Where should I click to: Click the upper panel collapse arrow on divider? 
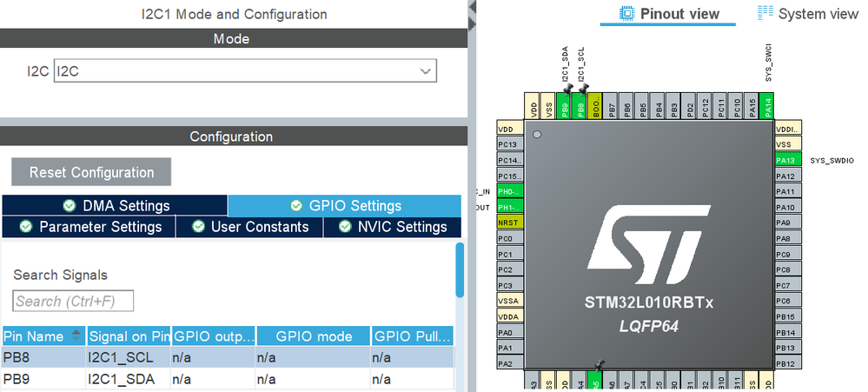pyautogui.click(x=472, y=7)
